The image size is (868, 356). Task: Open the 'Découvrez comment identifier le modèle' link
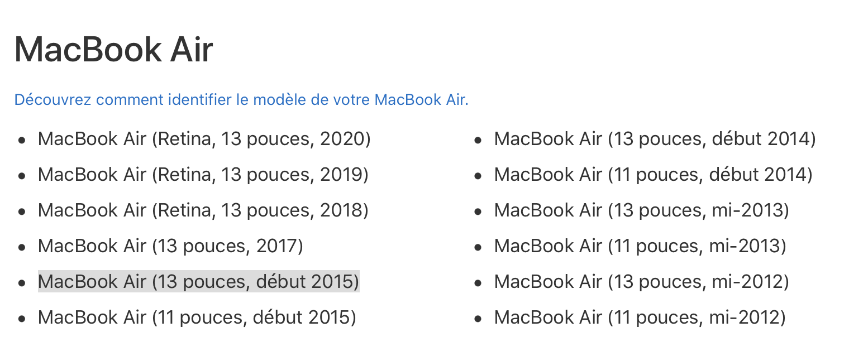click(241, 100)
